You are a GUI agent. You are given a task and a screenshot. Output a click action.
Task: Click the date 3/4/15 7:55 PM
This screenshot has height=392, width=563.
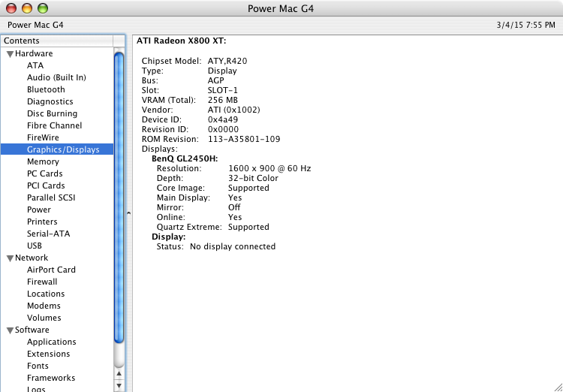(x=526, y=25)
